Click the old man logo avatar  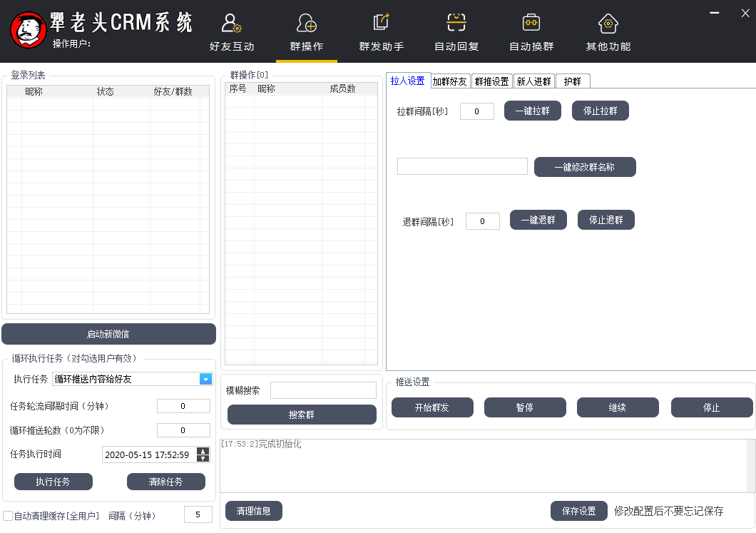27,31
